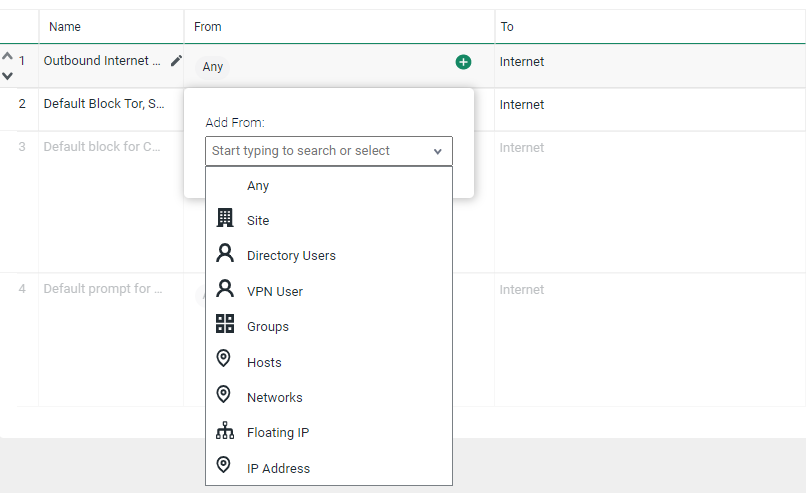Pick the Directory Users person icon
This screenshot has width=806, height=493.
(225, 255)
